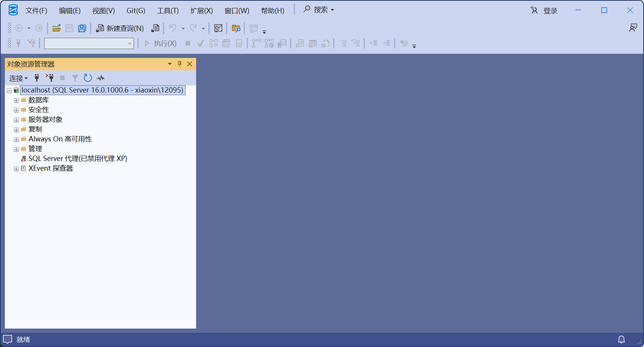The width and height of the screenshot is (644, 347).
Task: Expand Always On 高可用性 folder
Action: [x=16, y=139]
